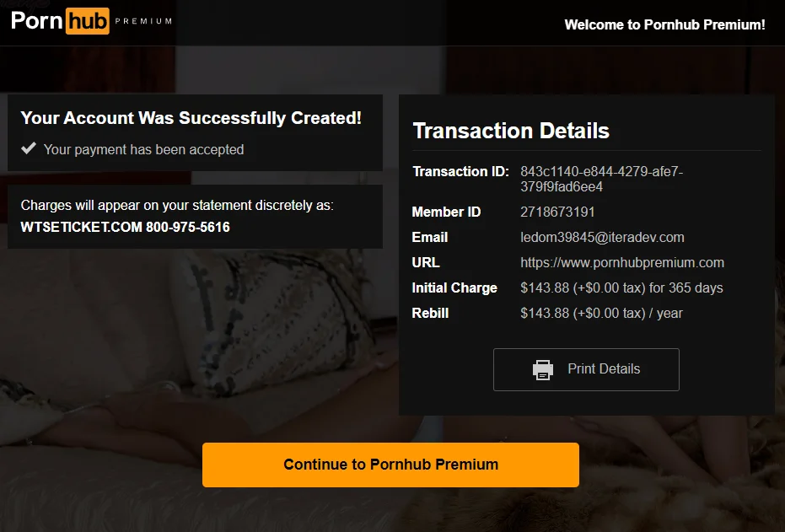Click Your Account Was Successfully Created heading
785x532 pixels.
click(x=191, y=118)
